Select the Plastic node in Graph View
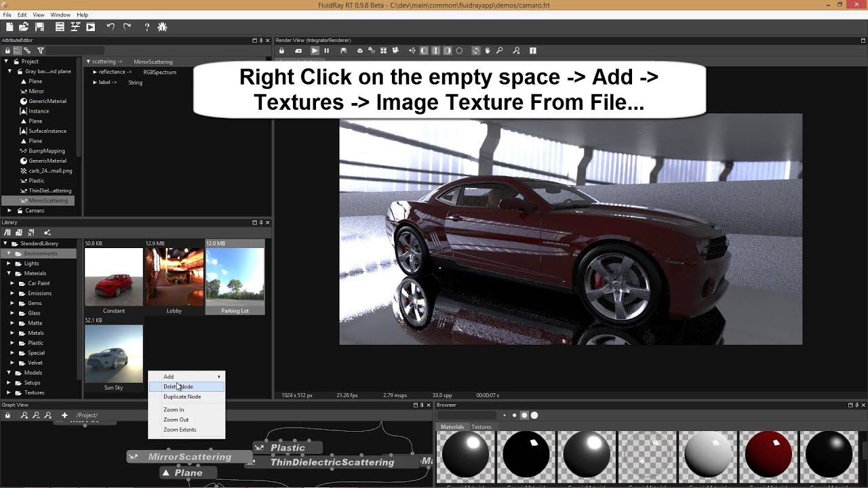 [288, 448]
